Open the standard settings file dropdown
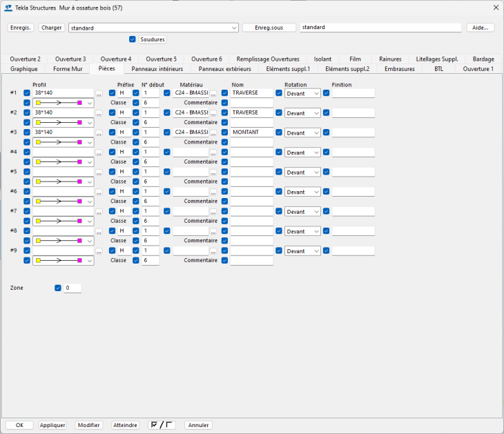Image resolution: width=504 pixels, height=434 pixels. [234, 28]
